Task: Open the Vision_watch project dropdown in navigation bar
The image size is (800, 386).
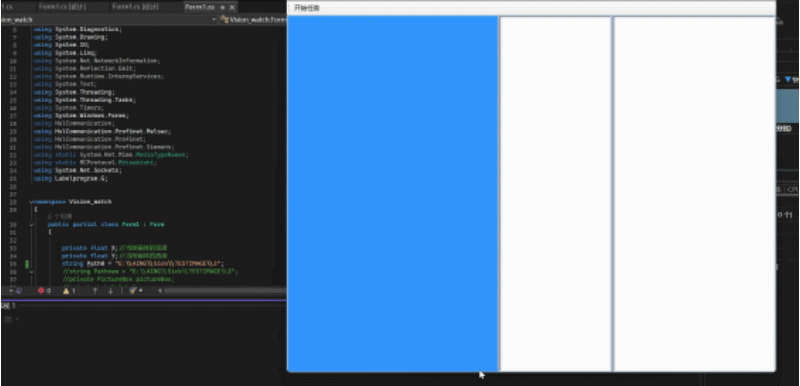Action: tap(214, 20)
